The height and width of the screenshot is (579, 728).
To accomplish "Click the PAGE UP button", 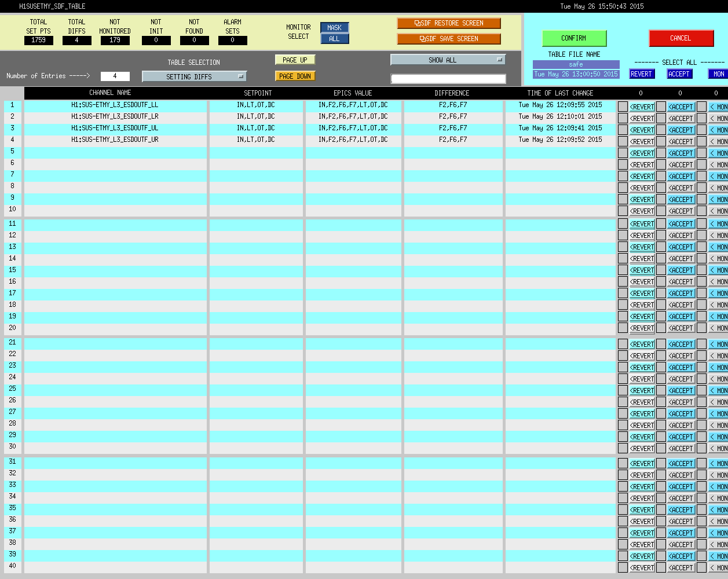I will [x=295, y=60].
